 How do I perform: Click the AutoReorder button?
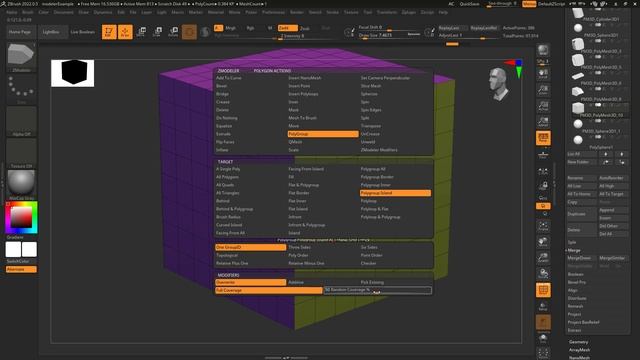[x=613, y=178]
